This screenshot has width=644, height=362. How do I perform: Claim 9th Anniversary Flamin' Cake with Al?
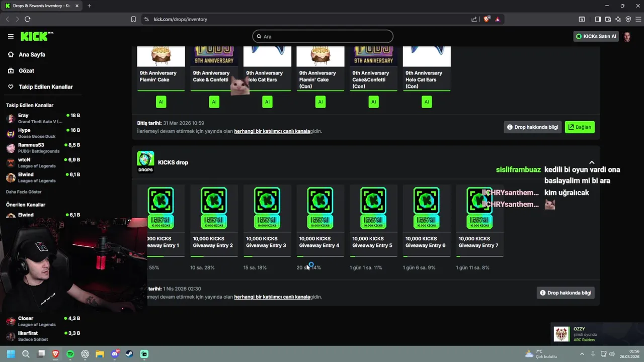pos(161,102)
